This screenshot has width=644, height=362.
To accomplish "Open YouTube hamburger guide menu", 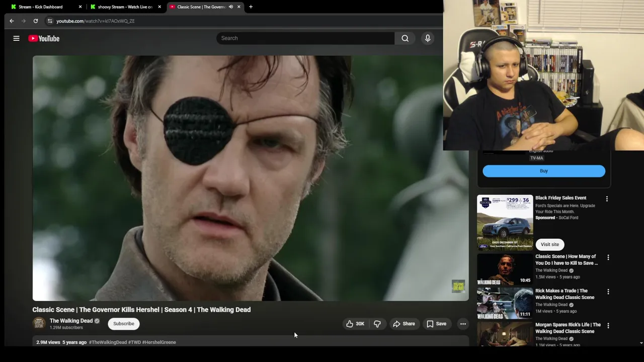I will (16, 38).
